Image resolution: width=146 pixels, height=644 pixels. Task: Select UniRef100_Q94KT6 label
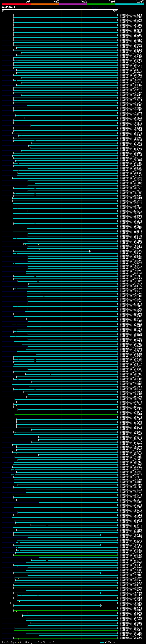pos(131,249)
